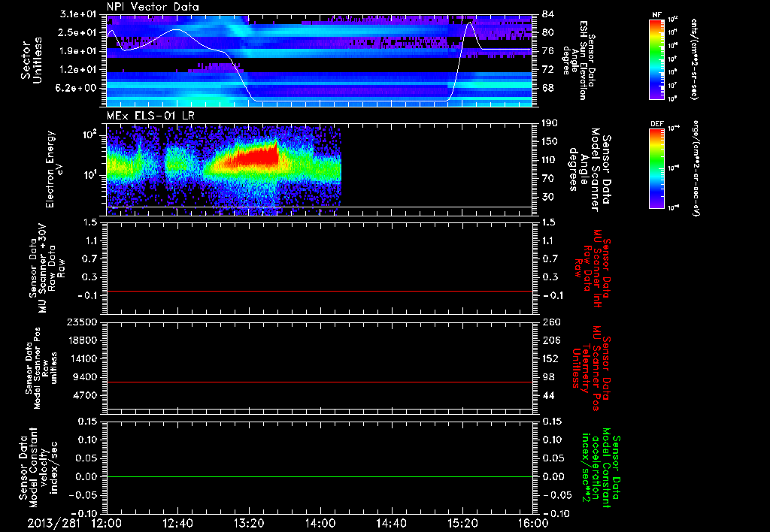This screenshot has width=770, height=532.
Task: Click the 15:20 time tick label
Action: click(x=462, y=523)
